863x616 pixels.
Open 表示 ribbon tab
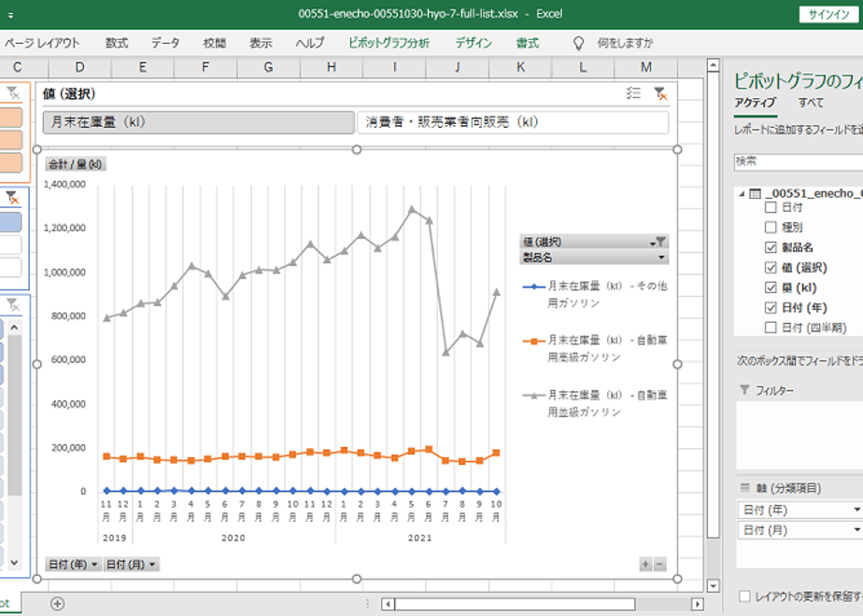click(261, 43)
